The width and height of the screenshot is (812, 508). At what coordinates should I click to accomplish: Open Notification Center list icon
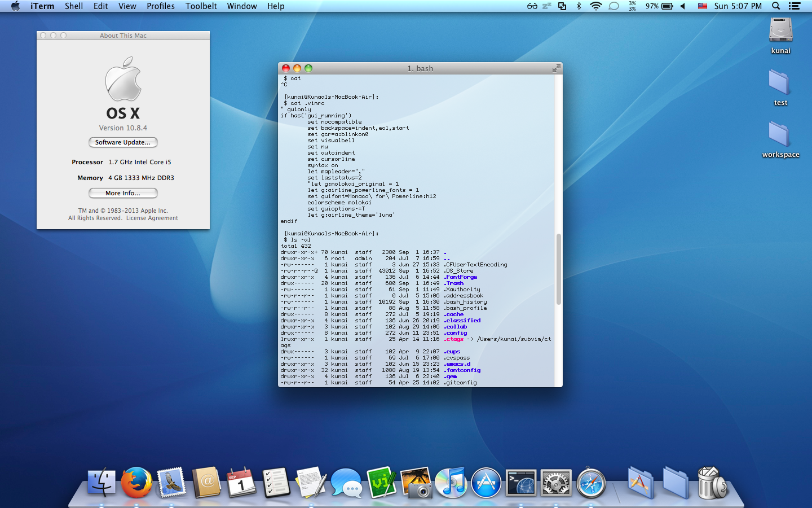(795, 6)
